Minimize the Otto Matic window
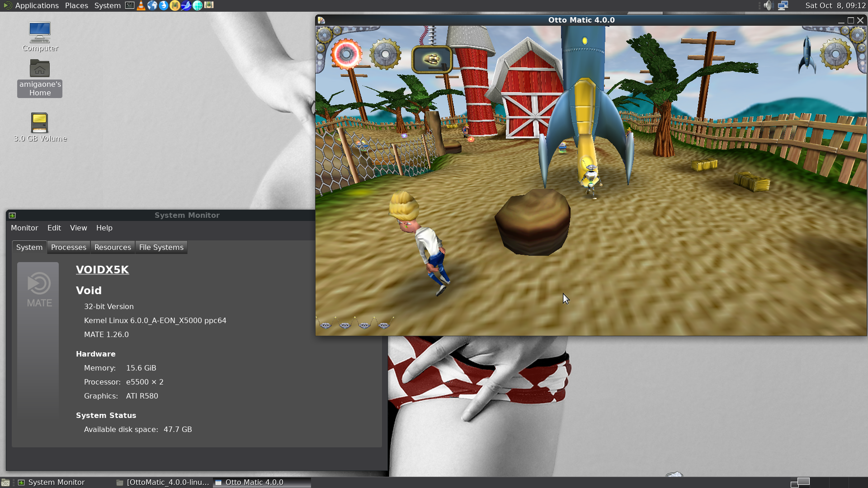Screen dimensions: 868x488 click(841, 20)
